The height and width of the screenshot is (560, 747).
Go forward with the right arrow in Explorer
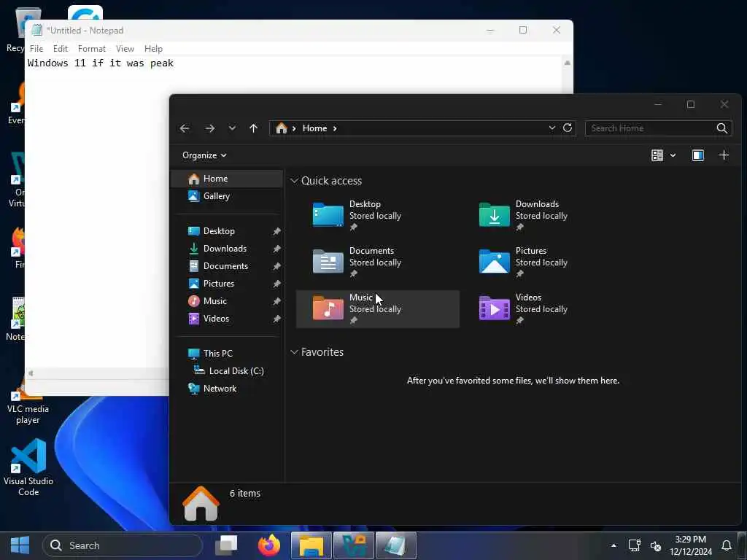[x=209, y=128]
